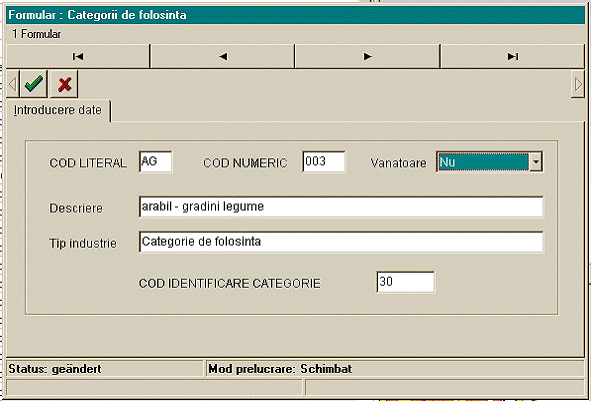
Task: Select the Vanatoare combo box showing Nu
Action: click(489, 162)
